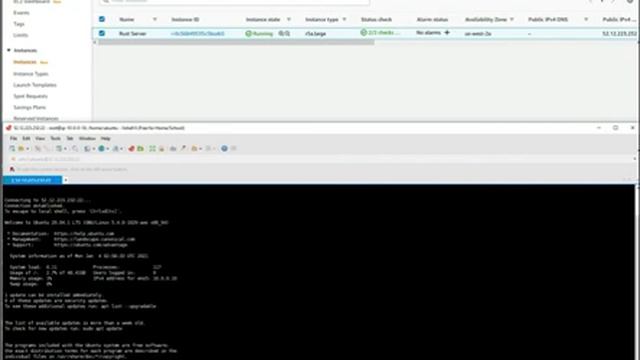Open Spot Requests in the EC2 sidebar
Viewport: 640px width, 360px height.
tap(30, 96)
